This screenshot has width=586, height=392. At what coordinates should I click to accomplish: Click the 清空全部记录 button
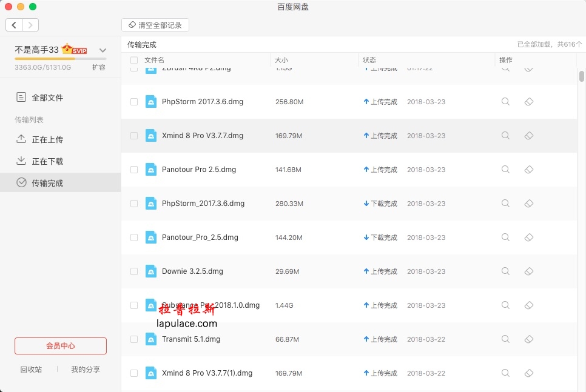pos(155,25)
